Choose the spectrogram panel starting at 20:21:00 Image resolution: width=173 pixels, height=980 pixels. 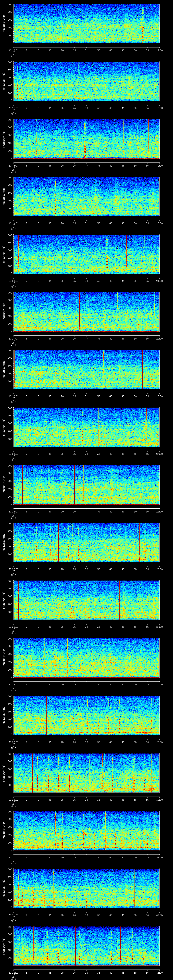87,312
